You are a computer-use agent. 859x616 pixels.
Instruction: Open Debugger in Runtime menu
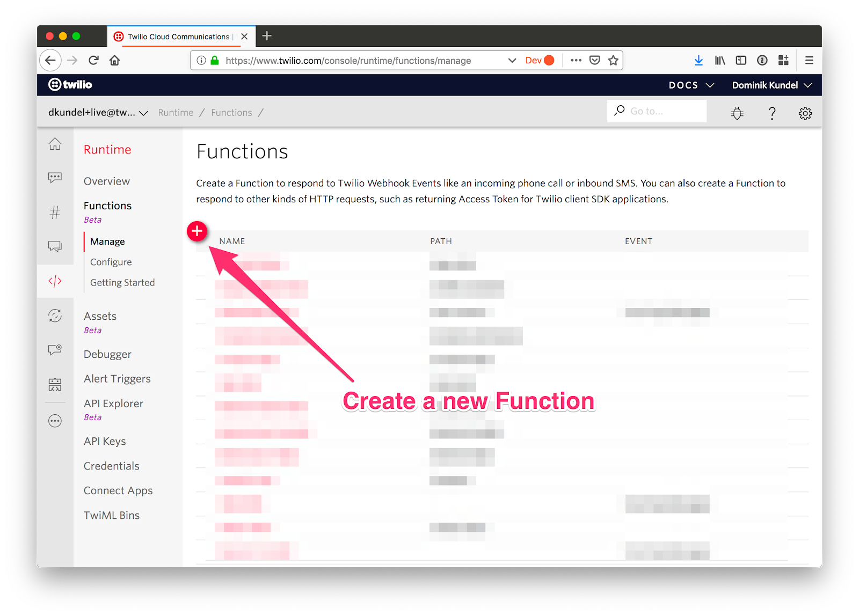click(x=107, y=354)
